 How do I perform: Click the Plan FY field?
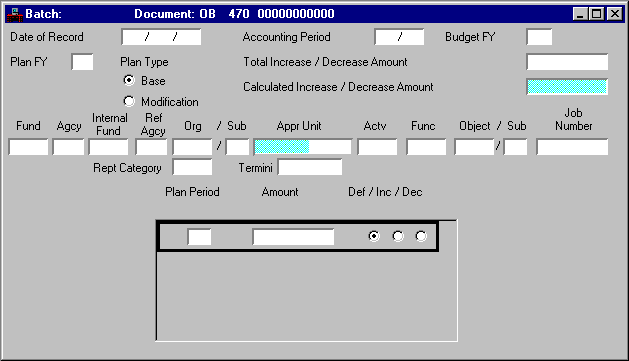click(82, 62)
